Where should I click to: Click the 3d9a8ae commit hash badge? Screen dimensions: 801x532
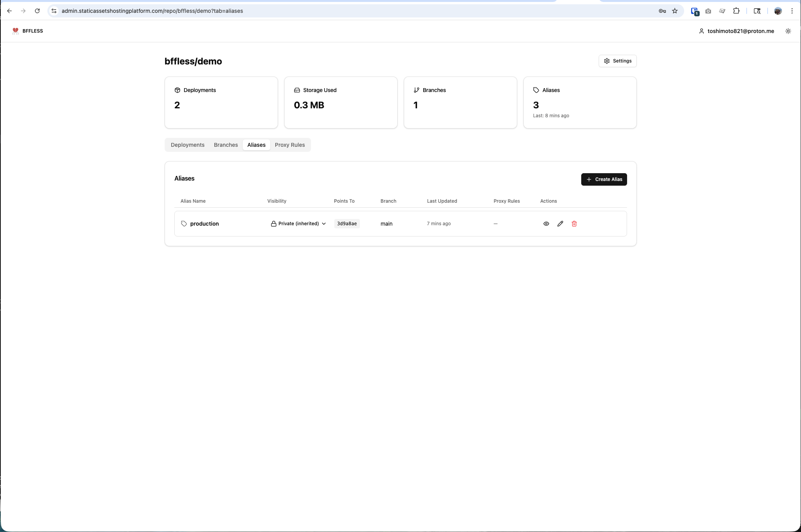click(347, 224)
